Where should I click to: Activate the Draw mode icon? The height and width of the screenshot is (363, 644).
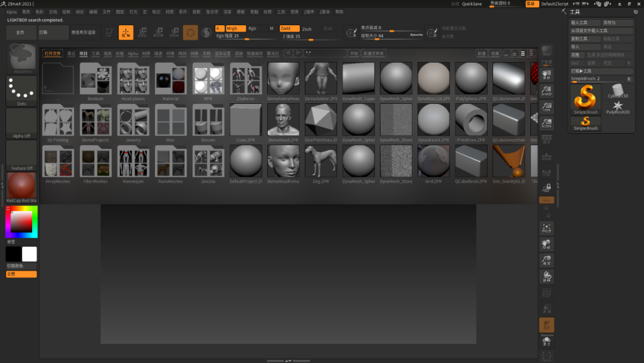click(x=126, y=32)
